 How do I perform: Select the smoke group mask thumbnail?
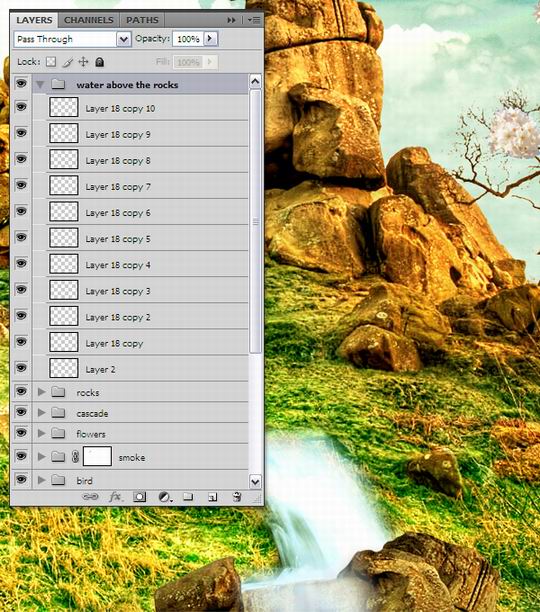tap(98, 456)
